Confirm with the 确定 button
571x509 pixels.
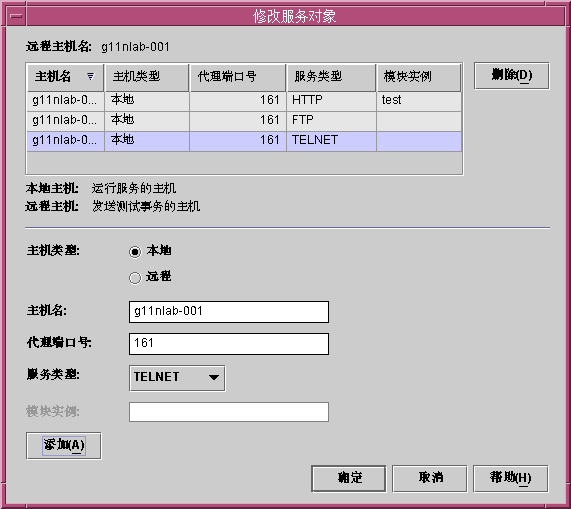pos(349,478)
